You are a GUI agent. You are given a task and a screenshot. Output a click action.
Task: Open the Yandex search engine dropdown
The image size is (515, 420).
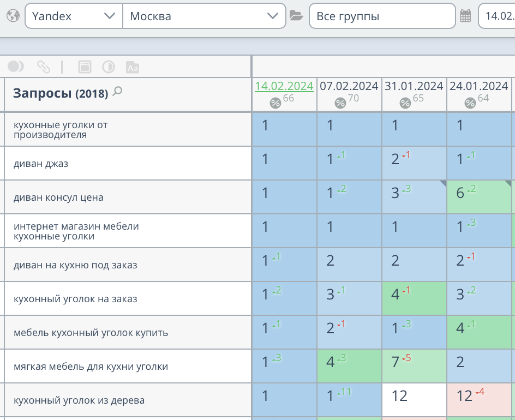tap(74, 16)
